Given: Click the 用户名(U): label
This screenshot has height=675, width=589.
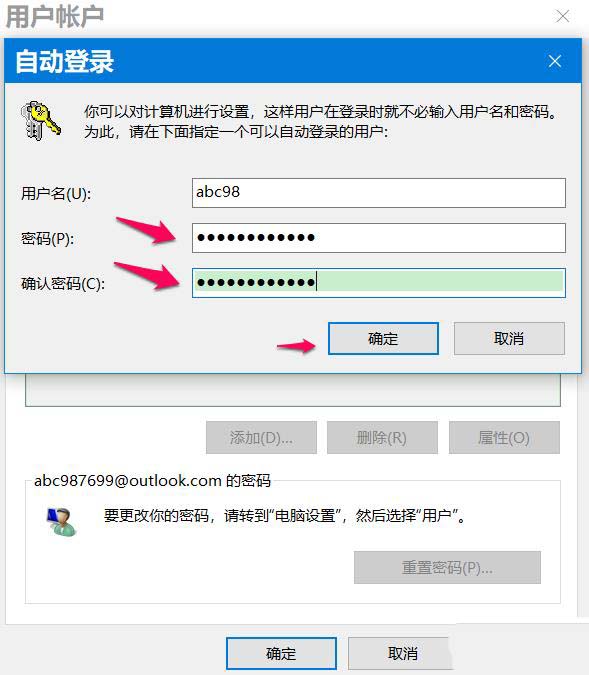Looking at the screenshot, I should (56, 193).
